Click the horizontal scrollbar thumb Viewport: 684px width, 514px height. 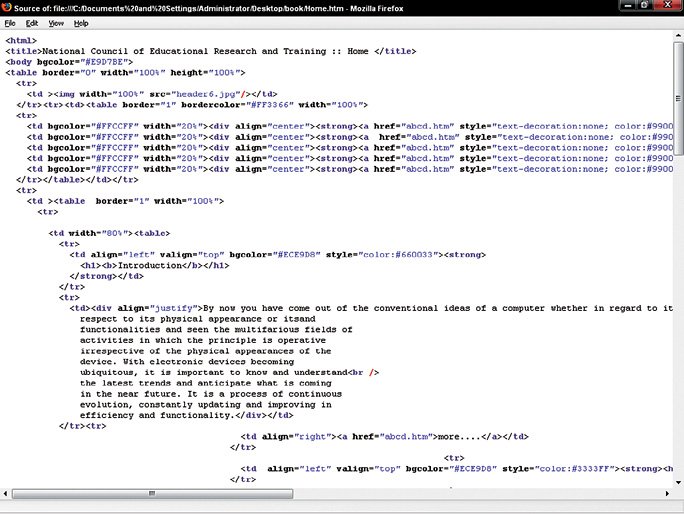click(x=152, y=493)
